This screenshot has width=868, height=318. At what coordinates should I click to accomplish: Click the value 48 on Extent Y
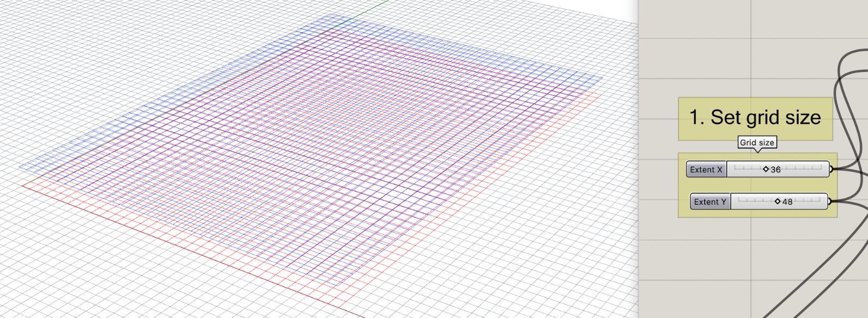coord(787,202)
